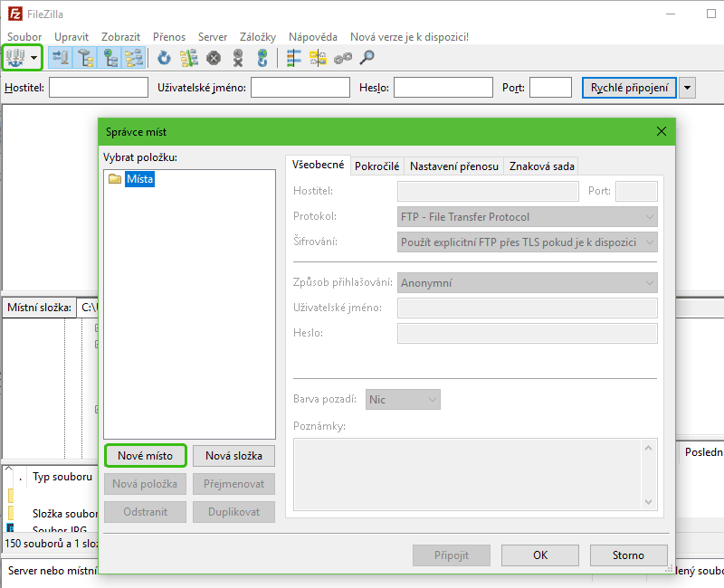Click the disconnect from server icon

[238, 58]
